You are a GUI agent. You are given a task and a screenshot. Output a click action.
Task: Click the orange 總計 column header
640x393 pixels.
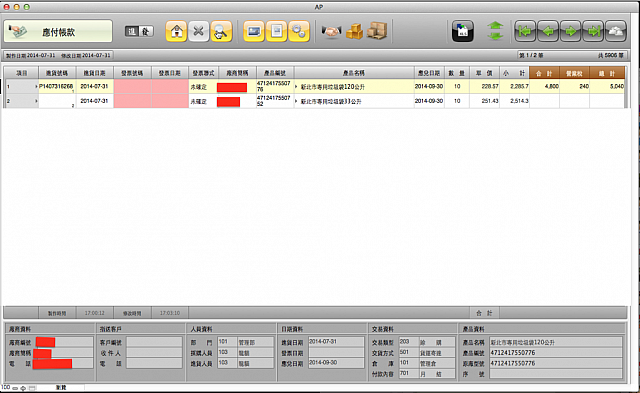click(x=607, y=73)
